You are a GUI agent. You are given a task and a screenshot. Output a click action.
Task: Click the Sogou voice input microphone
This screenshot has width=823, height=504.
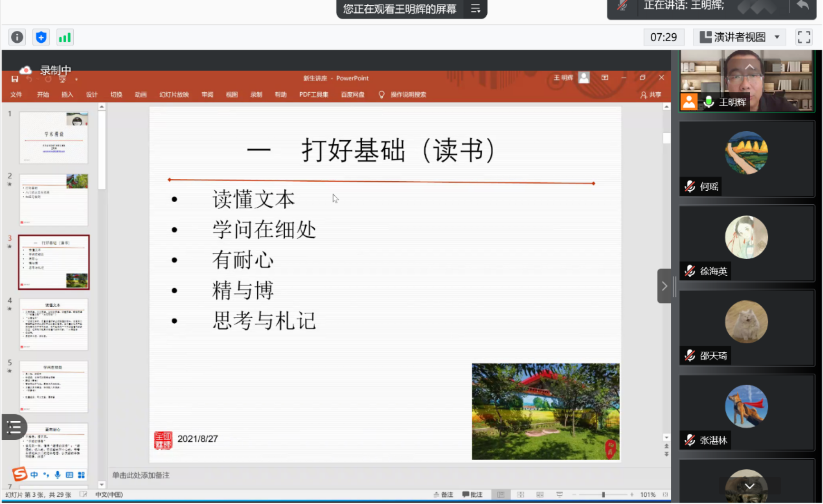(58, 475)
